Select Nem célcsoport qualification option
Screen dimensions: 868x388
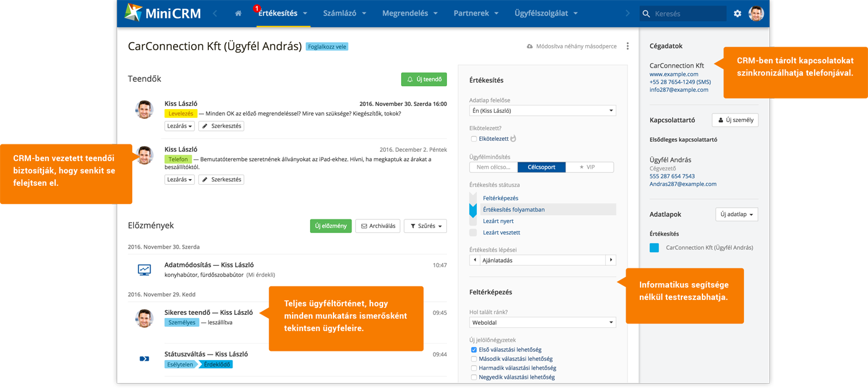click(494, 167)
